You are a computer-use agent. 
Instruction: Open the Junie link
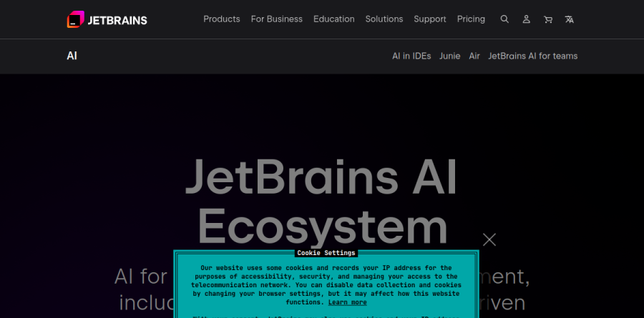(x=450, y=56)
